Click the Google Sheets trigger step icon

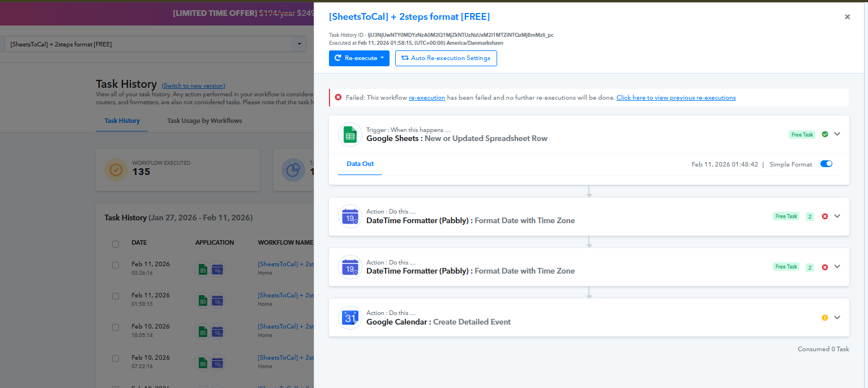(350, 135)
